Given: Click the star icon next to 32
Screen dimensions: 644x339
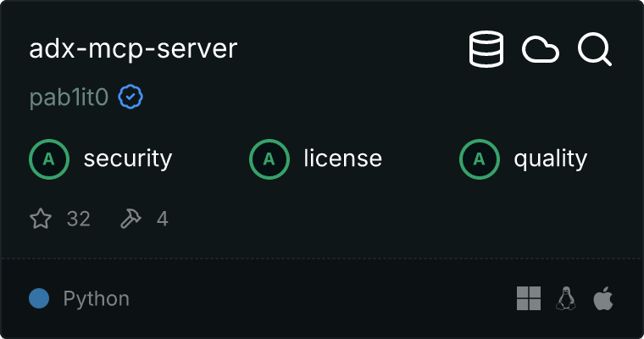Looking at the screenshot, I should [41, 219].
